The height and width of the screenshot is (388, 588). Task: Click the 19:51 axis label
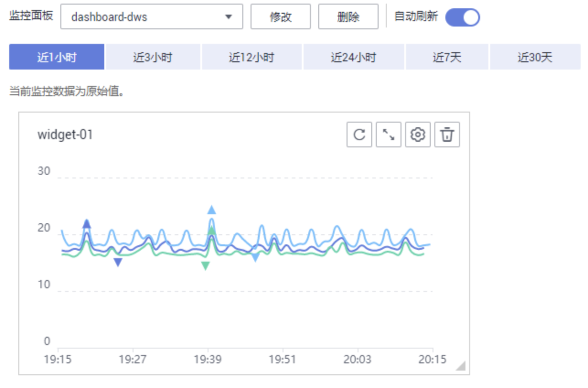[x=283, y=359]
